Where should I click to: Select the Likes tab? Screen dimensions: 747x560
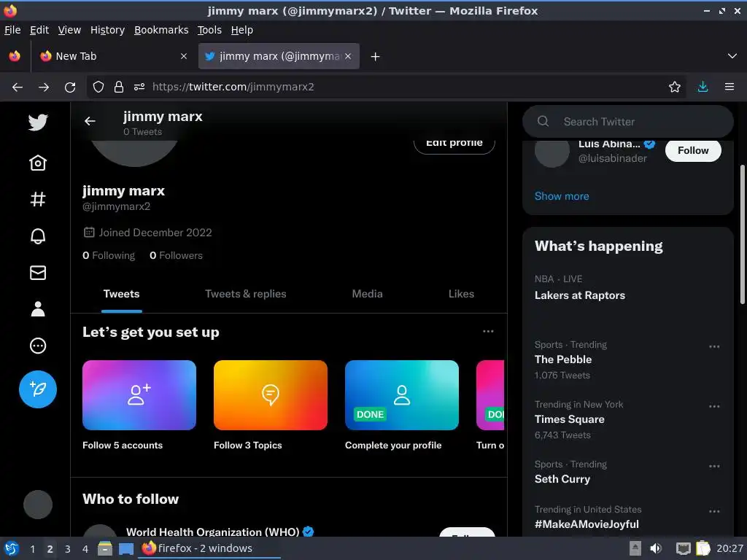pos(461,294)
